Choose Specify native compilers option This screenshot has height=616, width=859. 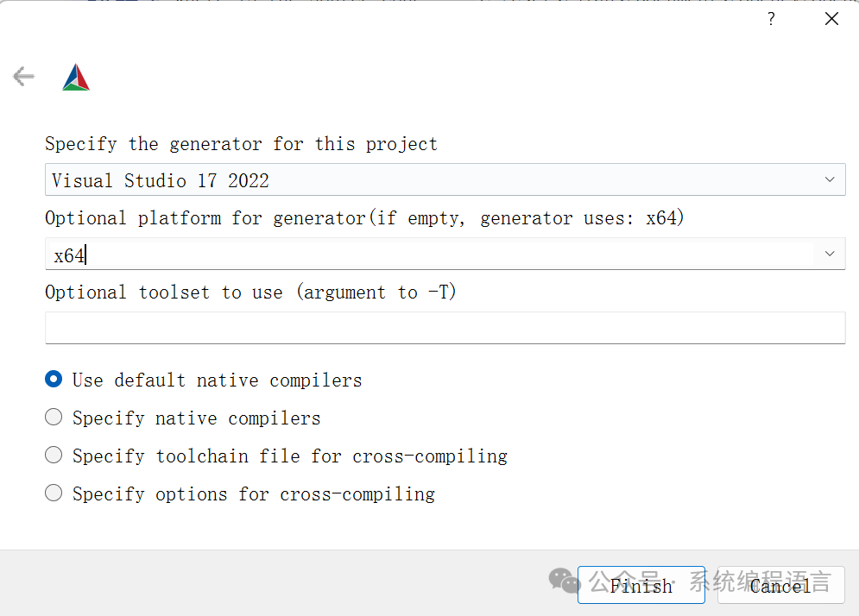54,418
